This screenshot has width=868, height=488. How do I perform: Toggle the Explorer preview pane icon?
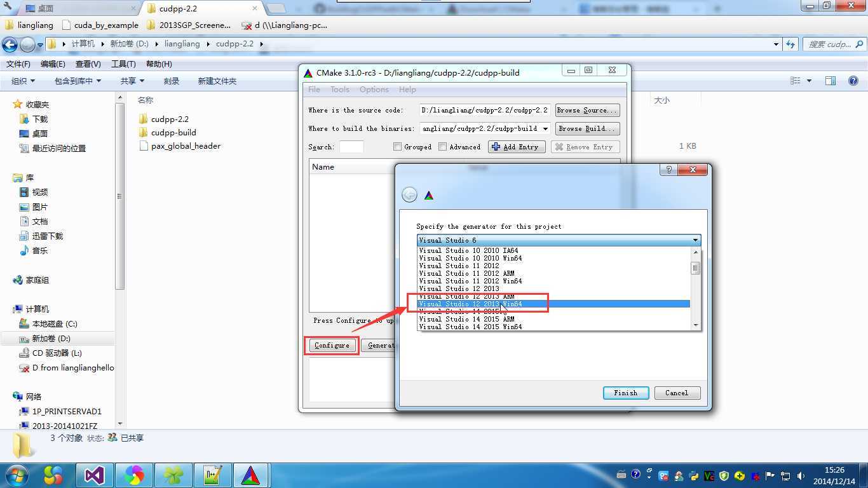point(830,81)
